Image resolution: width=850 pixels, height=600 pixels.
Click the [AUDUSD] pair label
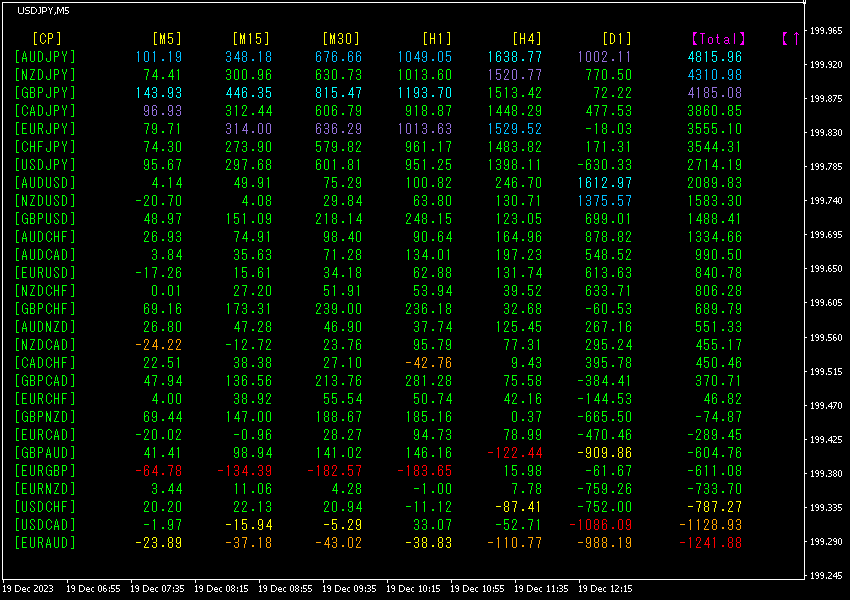pyautogui.click(x=45, y=183)
